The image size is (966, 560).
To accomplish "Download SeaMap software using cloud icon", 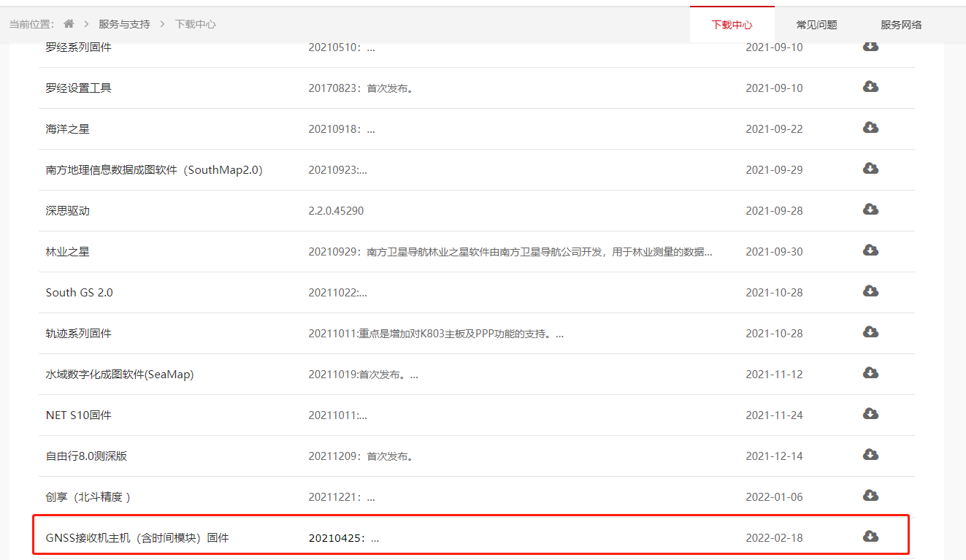I will [x=870, y=373].
